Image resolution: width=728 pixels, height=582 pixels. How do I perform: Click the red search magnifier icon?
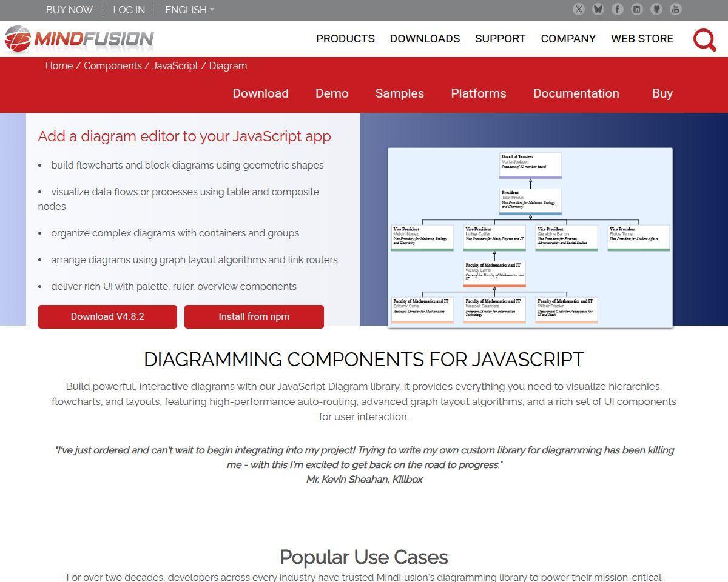point(705,40)
